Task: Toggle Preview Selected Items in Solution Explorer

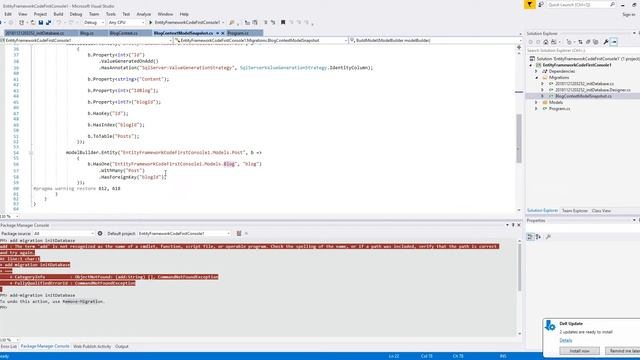Action: (614, 42)
